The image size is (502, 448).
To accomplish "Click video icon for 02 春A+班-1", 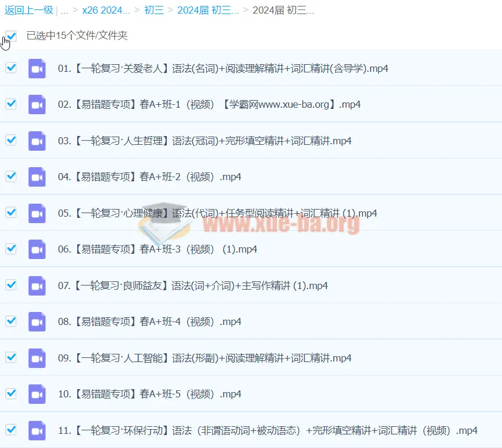I will pos(37,104).
